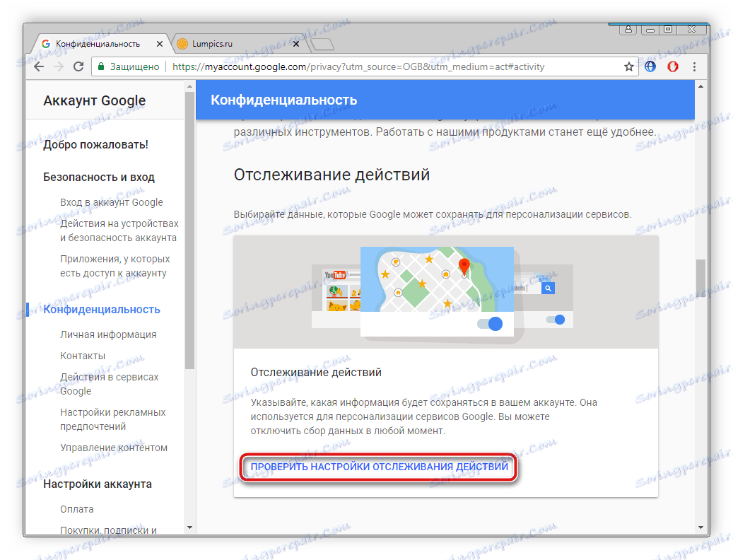Click the main page scrollbar down arrow
This screenshot has height=560, width=733.
pos(700,527)
